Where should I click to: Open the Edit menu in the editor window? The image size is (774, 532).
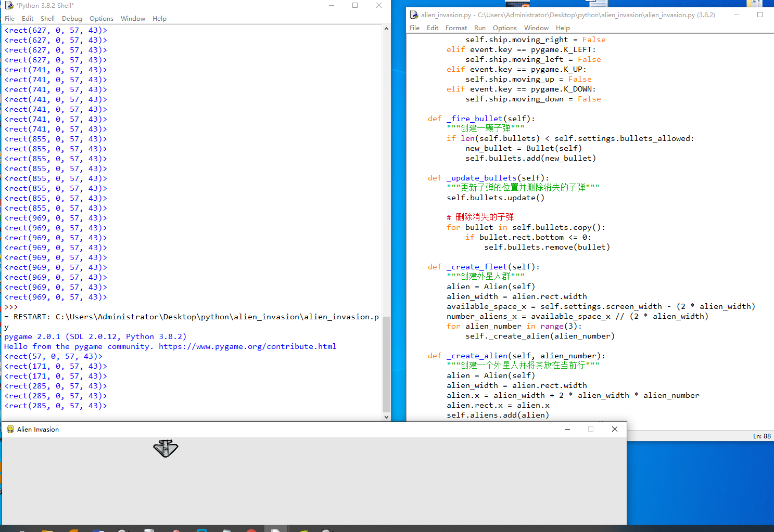433,28
